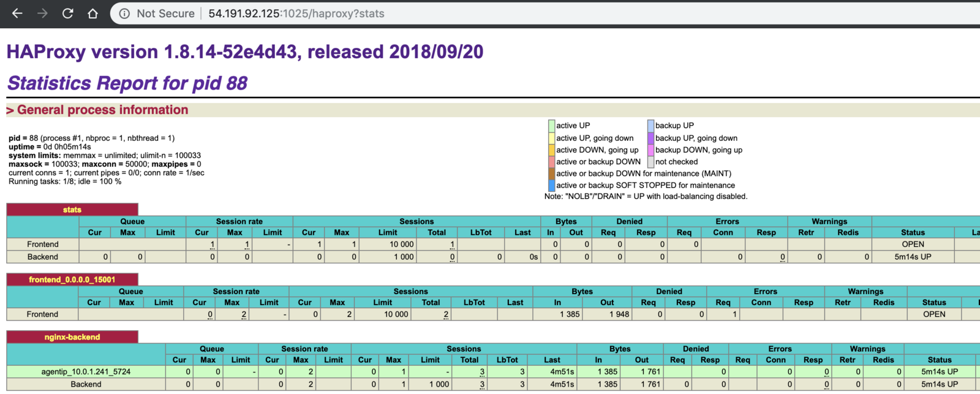This screenshot has width=980, height=394.
Task: Click the Backend row label in stats table
Action: pos(43,257)
